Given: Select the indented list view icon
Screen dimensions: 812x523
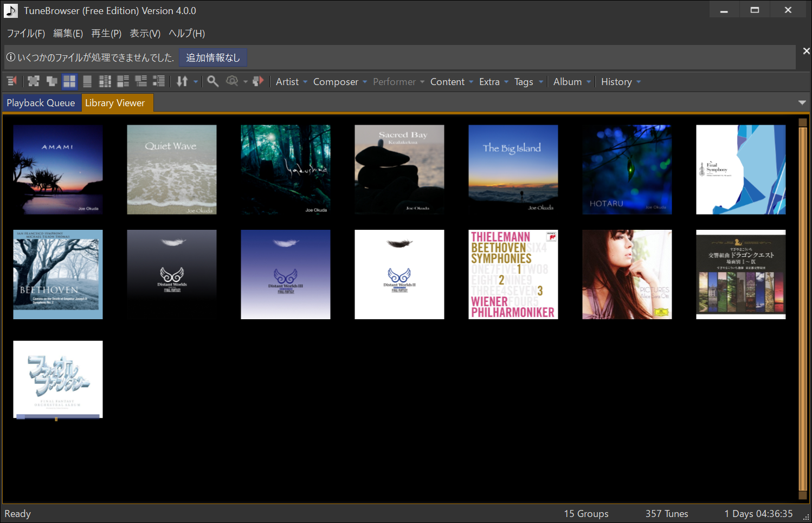Looking at the screenshot, I should pyautogui.click(x=159, y=81).
